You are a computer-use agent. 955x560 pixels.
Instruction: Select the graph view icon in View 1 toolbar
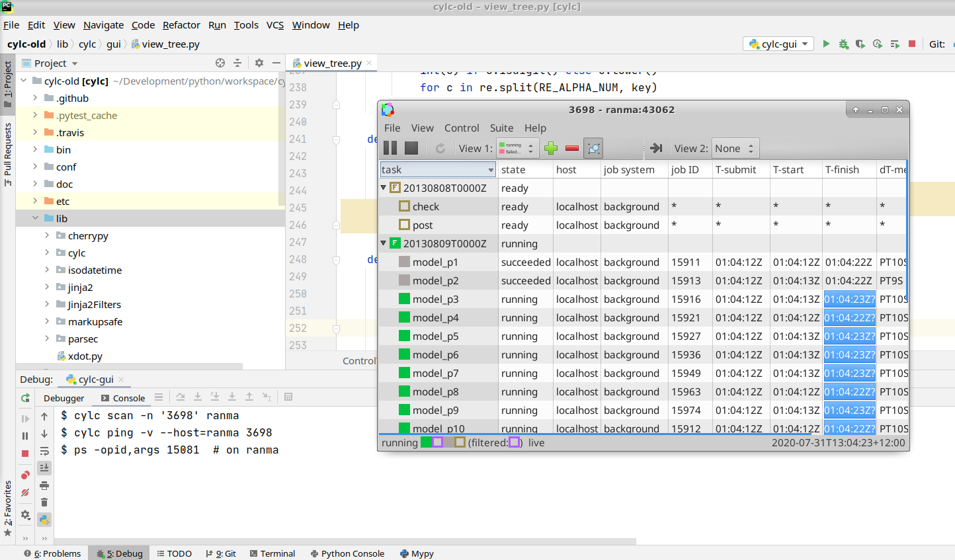[593, 147]
